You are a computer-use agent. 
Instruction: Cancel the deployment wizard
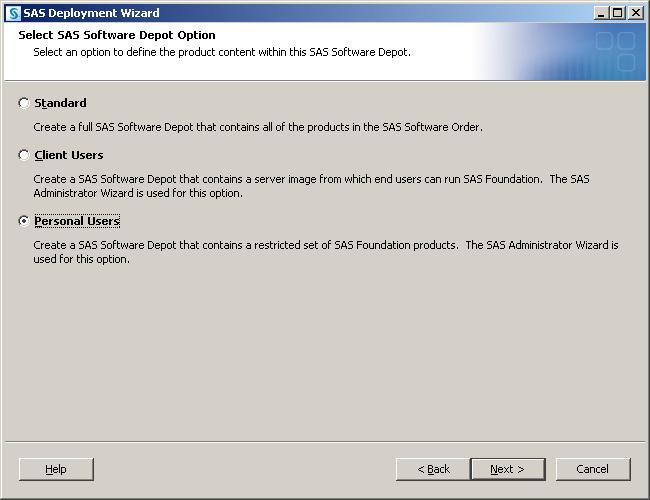click(592, 469)
